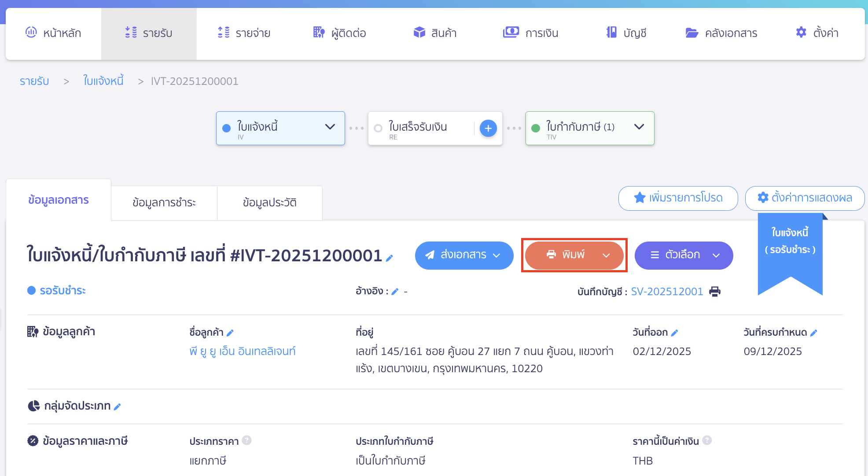Image resolution: width=868 pixels, height=476 pixels.
Task: Open the การเงิน finance section
Action: pyautogui.click(x=530, y=33)
